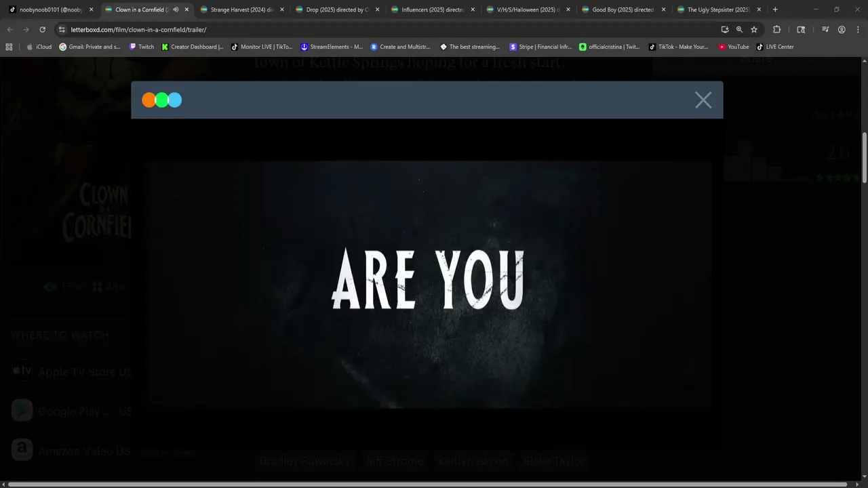Close the Strange Harvest tab
868x488 pixels.
click(x=282, y=9)
